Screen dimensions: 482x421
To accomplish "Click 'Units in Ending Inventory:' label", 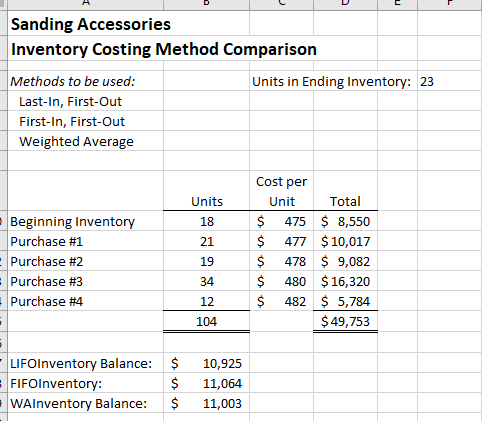I will [331, 81].
